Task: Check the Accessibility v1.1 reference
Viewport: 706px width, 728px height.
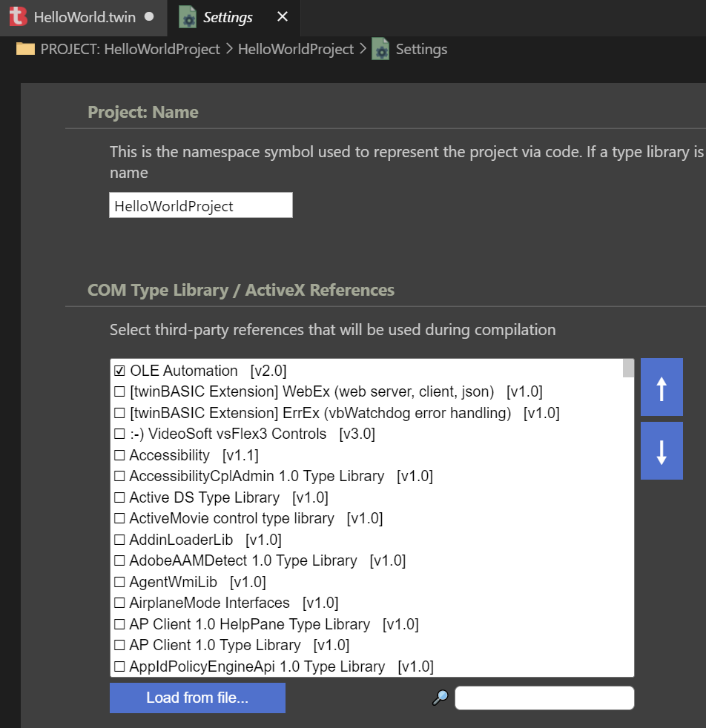Action: 119,455
